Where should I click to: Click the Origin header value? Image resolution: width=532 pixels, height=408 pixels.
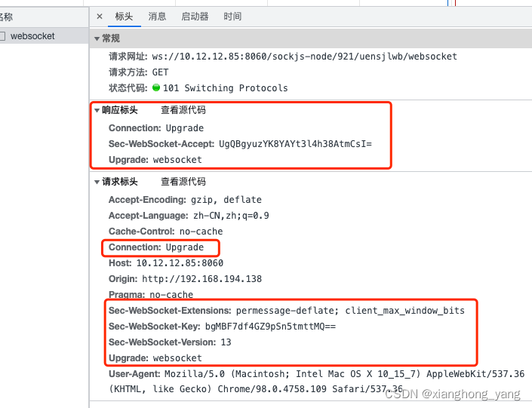(201, 279)
